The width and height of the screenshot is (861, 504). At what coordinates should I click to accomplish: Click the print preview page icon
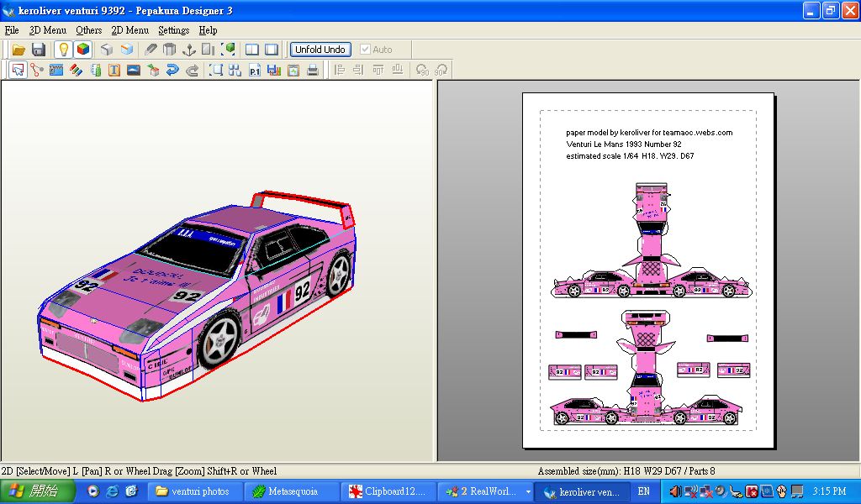click(293, 71)
